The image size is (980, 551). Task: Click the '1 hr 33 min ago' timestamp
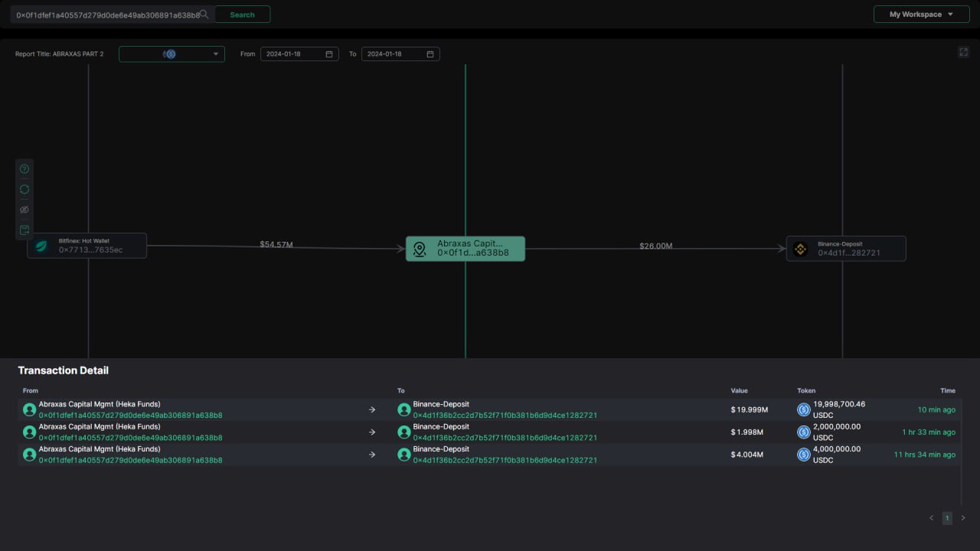(929, 432)
